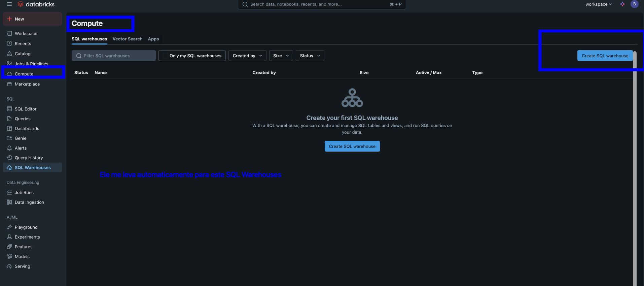Click the Status column header
The height and width of the screenshot is (286, 644).
81,72
